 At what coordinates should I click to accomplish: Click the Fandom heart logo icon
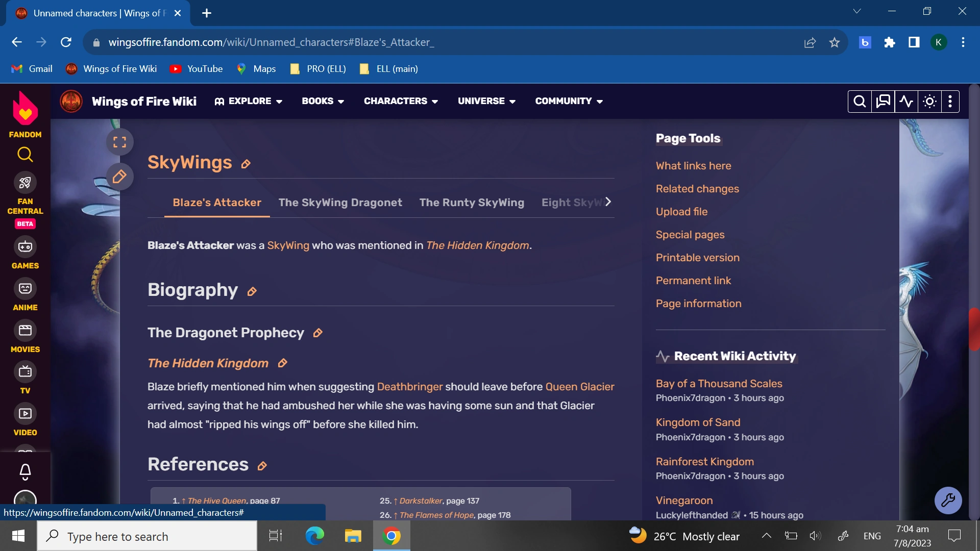pos(25,108)
